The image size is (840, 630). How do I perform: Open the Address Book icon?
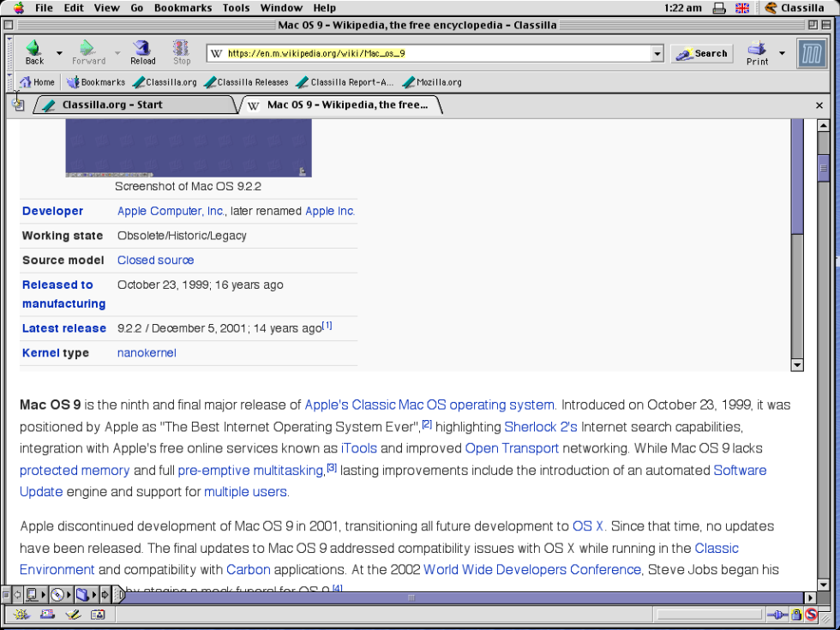98,615
